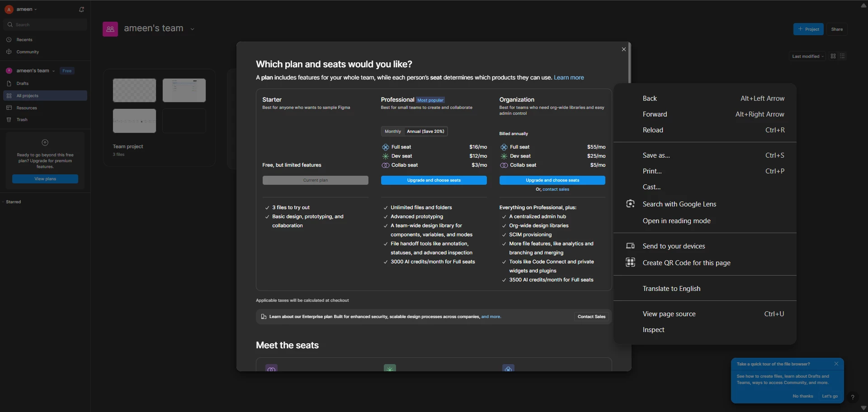Switch to list view icon

pos(842,56)
